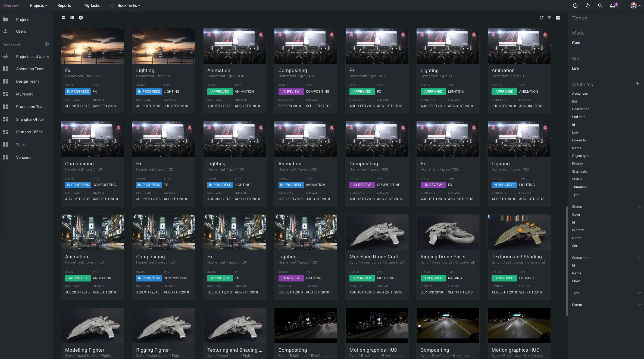Viewport: 644px width, 359px height.
Task: Click the sync arrows icon in top bar
Action: pyautogui.click(x=588, y=5)
